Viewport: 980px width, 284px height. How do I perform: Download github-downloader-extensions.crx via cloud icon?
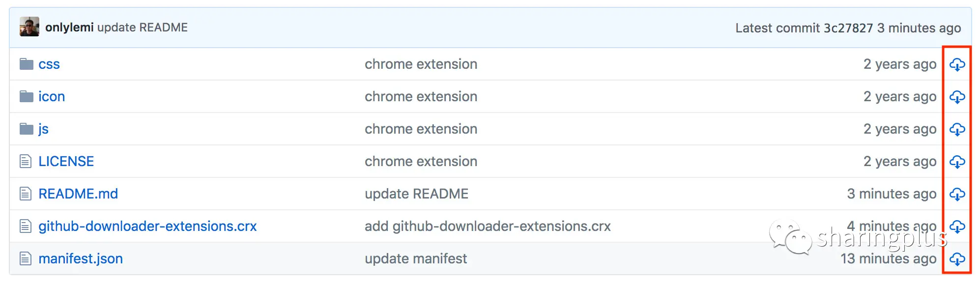956,227
